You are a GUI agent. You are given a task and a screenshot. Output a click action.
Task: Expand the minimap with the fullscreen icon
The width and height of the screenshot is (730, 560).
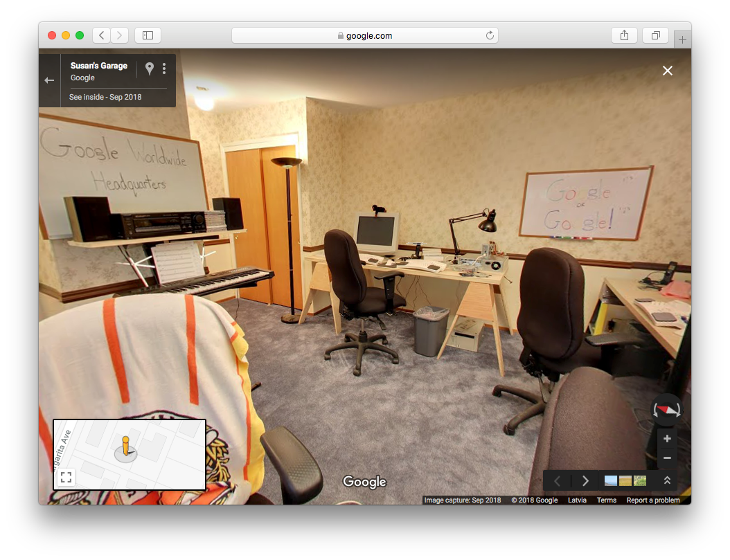pos(66,476)
